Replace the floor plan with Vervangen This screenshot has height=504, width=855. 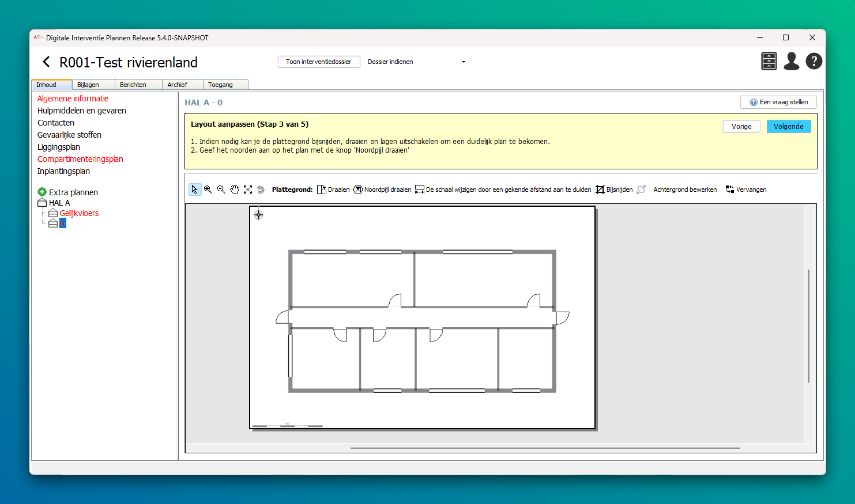[x=746, y=190]
